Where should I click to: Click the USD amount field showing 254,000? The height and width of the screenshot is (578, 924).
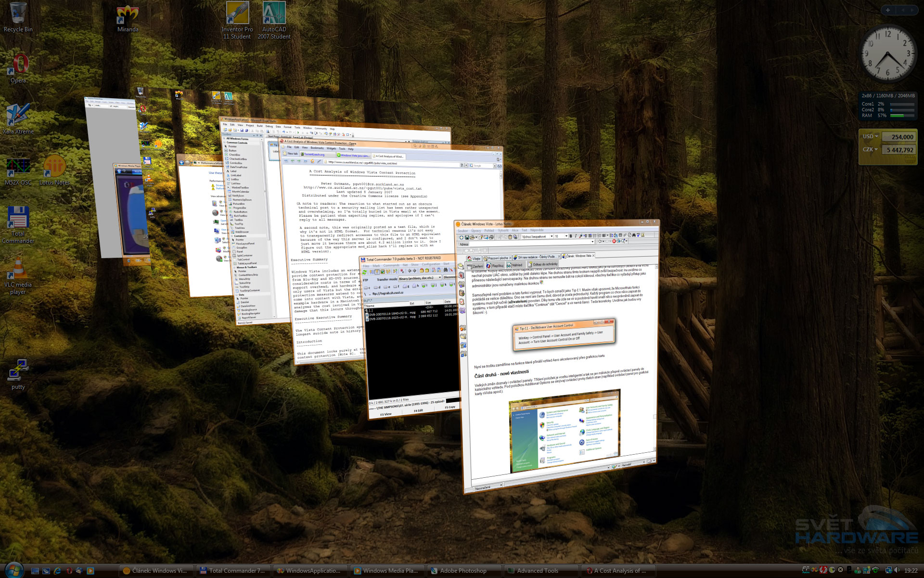pyautogui.click(x=899, y=137)
